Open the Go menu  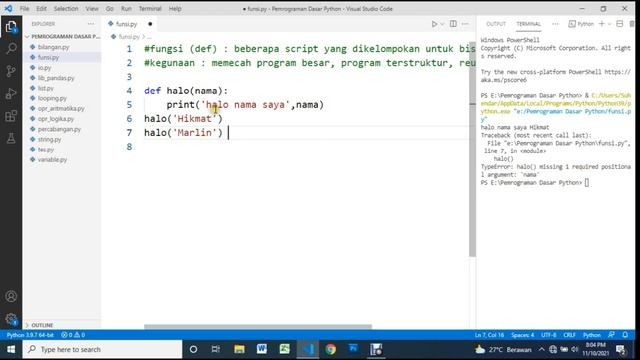pyautogui.click(x=109, y=9)
